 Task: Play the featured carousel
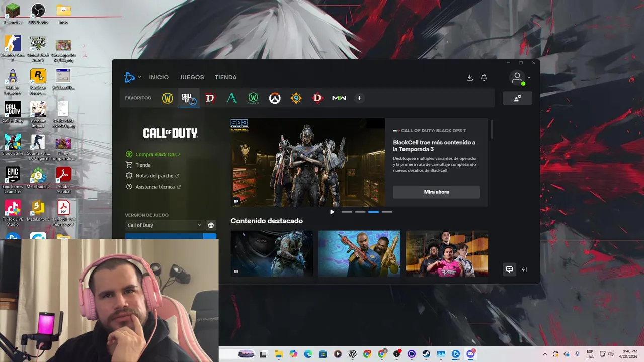click(x=332, y=212)
